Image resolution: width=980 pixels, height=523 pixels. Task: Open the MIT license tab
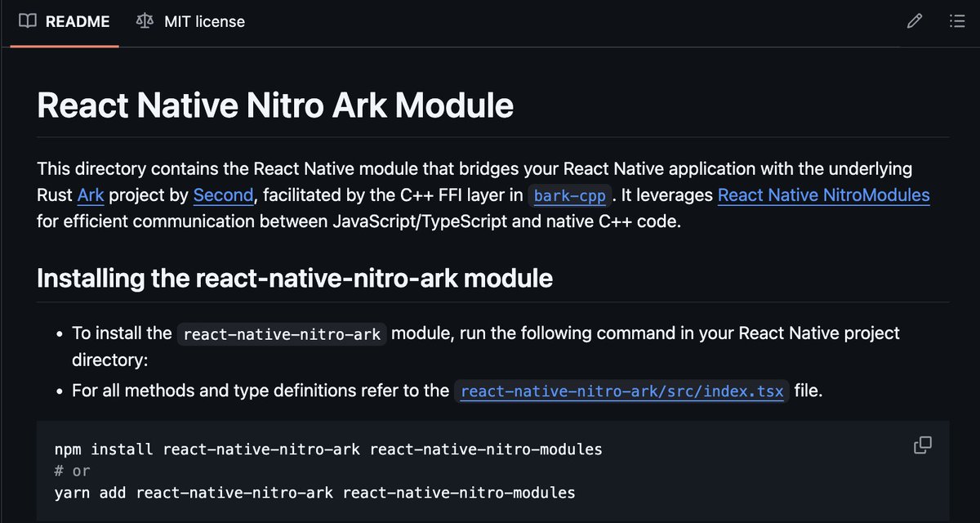[203, 21]
